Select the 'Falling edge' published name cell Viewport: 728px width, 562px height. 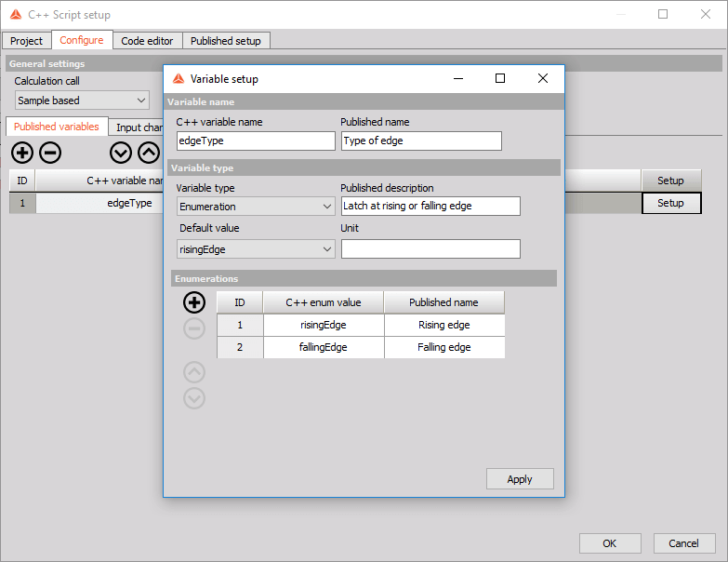[x=444, y=347]
